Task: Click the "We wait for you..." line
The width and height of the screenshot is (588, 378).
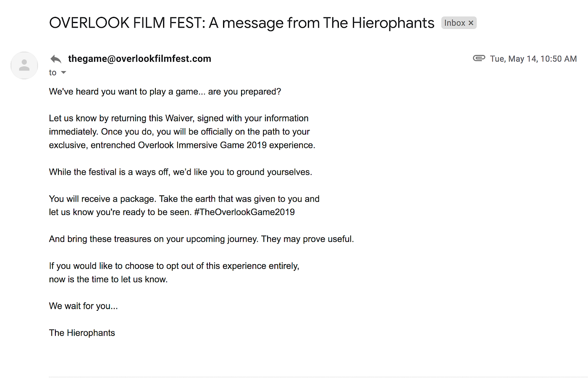Action: 83,306
